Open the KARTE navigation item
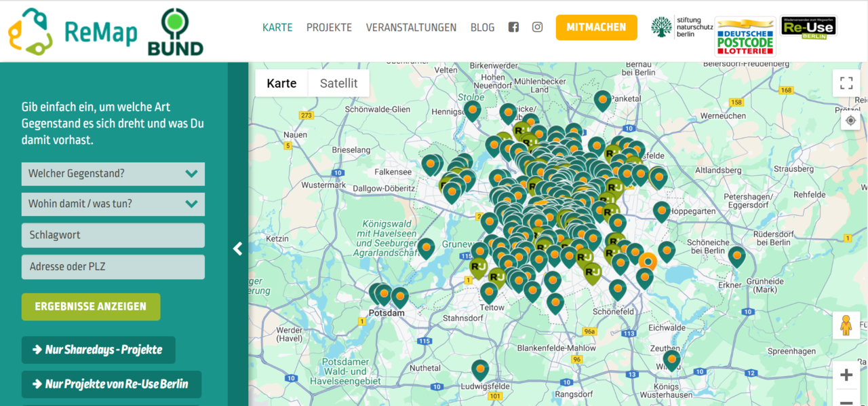The image size is (868, 406). pos(277,28)
